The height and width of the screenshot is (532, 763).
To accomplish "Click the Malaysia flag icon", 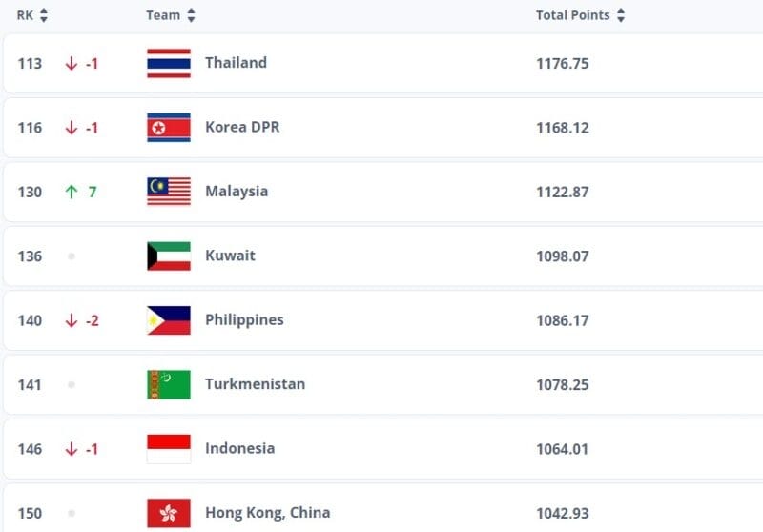I will coord(169,192).
